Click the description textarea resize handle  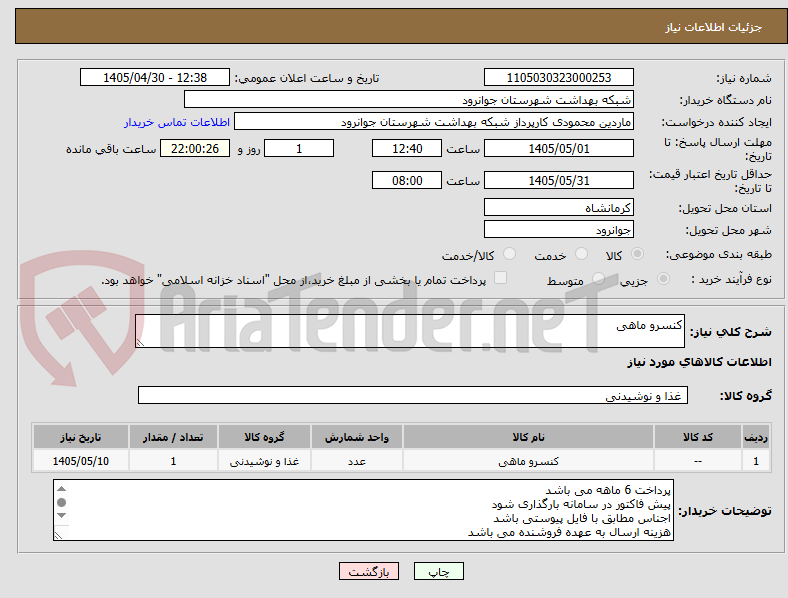[x=140, y=342]
